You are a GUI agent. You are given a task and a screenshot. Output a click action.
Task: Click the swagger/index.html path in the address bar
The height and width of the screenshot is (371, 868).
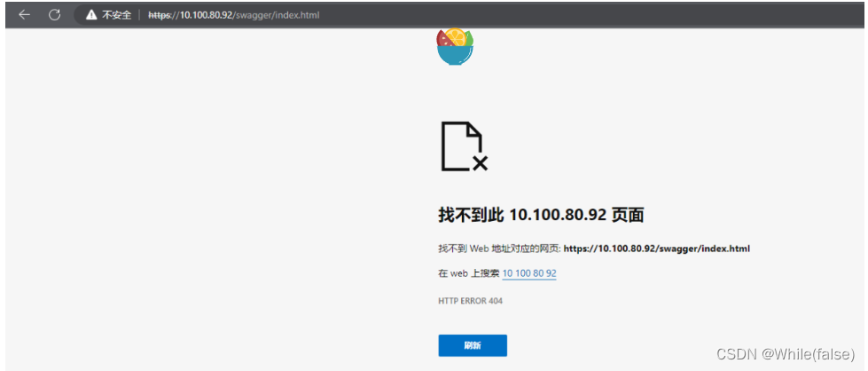278,15
